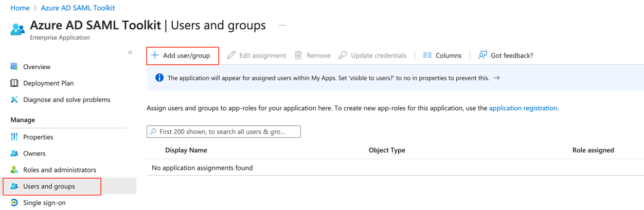Click the Got feedback person icon
Image resolution: width=644 pixels, height=210 pixels.
(x=482, y=55)
